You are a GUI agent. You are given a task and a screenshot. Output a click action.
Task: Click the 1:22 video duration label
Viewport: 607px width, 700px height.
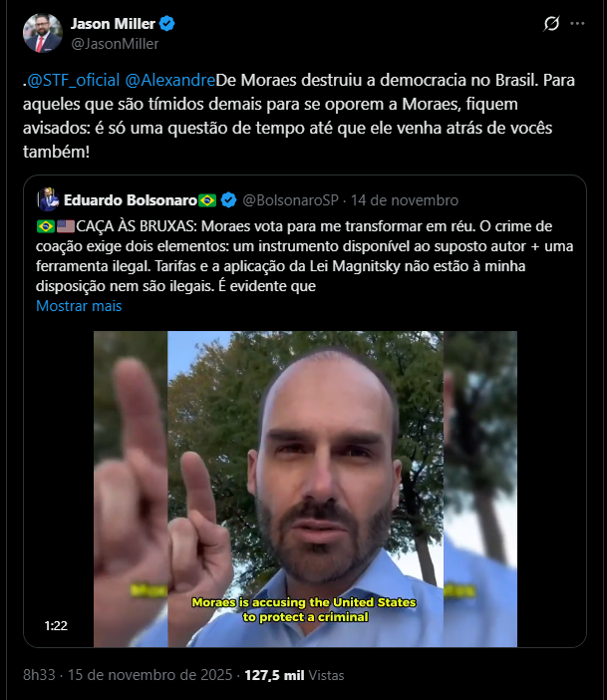click(56, 626)
